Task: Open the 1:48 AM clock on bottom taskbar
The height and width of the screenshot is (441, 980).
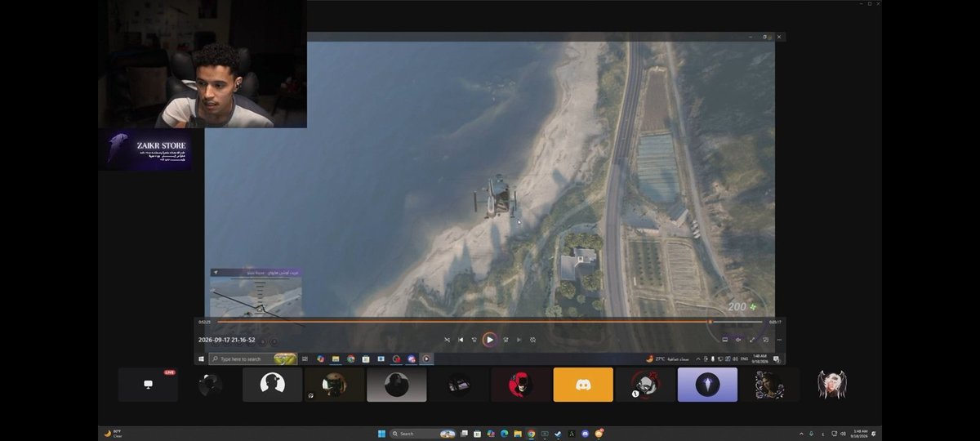Action: coord(859,434)
